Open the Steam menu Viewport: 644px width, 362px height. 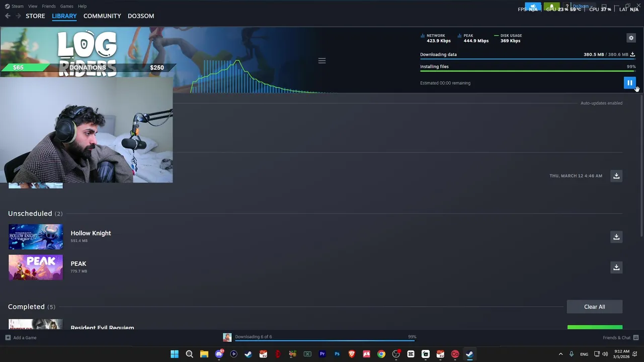click(14, 6)
